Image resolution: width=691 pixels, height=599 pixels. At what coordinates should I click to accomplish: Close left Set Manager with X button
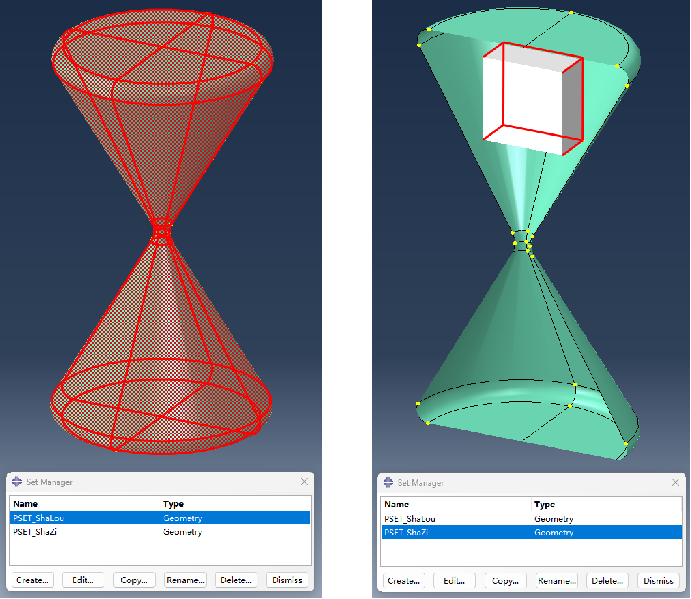[304, 481]
